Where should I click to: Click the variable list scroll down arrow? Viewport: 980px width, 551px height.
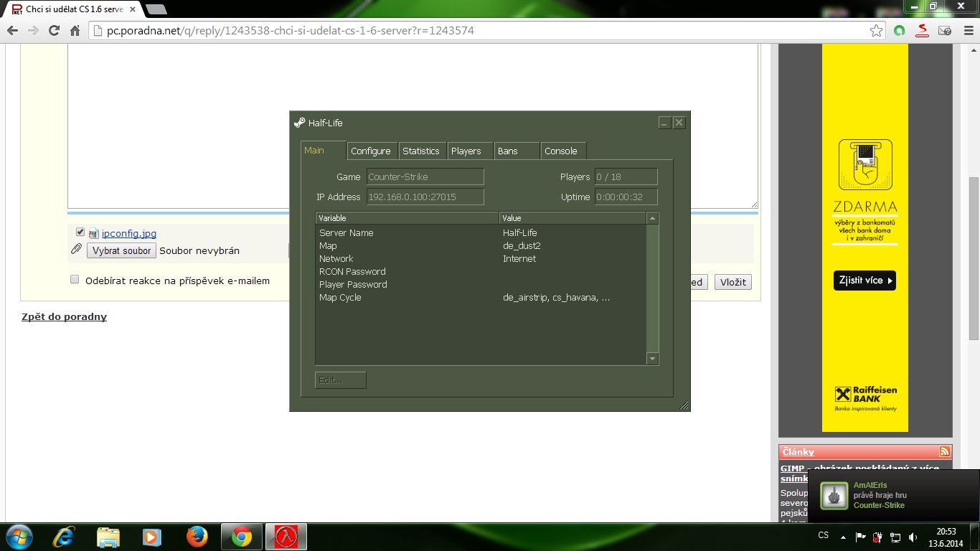pyautogui.click(x=652, y=358)
